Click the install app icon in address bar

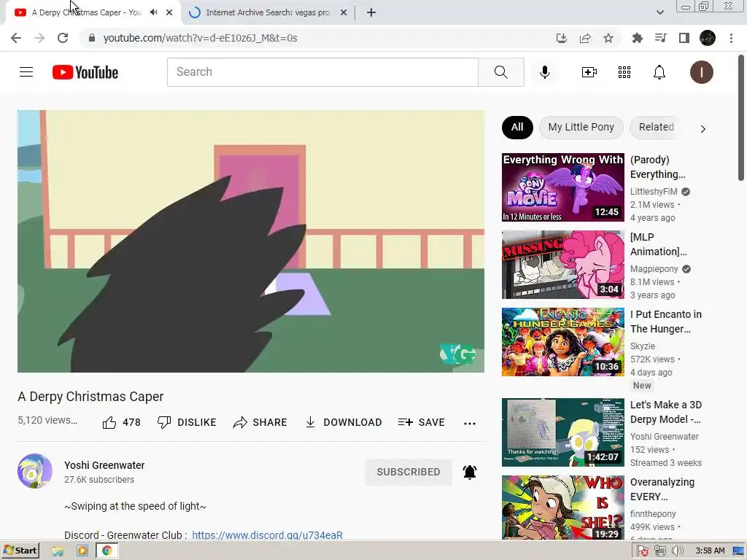coord(562,38)
